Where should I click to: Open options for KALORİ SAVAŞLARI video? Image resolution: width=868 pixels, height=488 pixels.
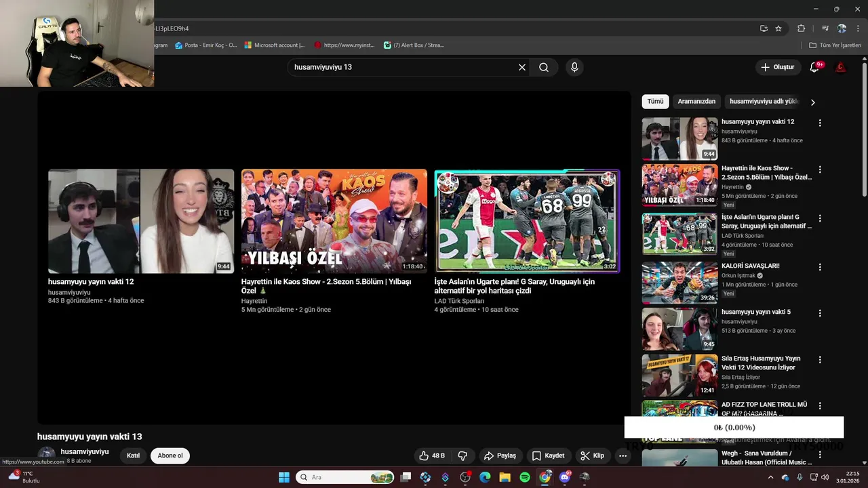point(820,267)
